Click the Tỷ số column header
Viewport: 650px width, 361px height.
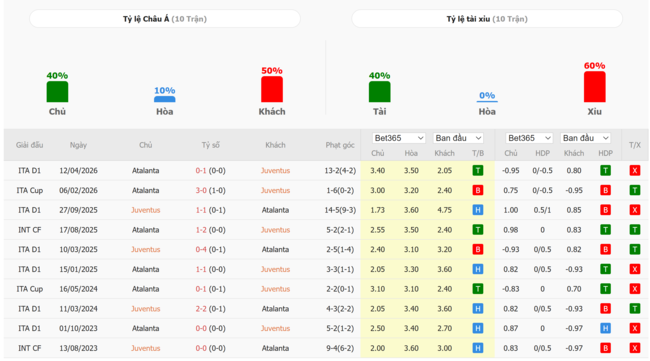coord(211,145)
